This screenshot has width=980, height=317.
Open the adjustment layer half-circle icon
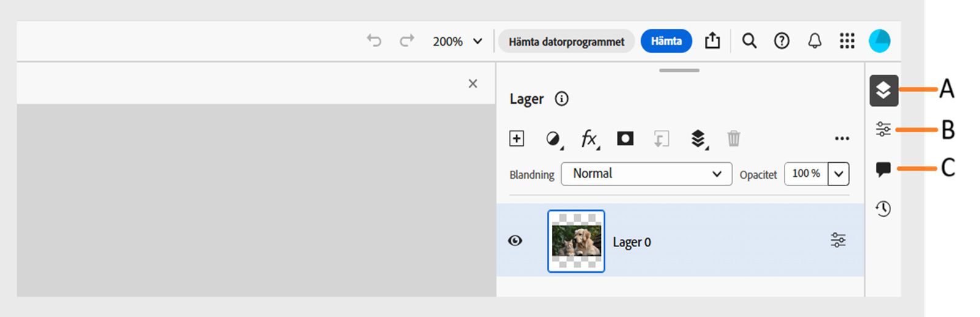coord(554,139)
